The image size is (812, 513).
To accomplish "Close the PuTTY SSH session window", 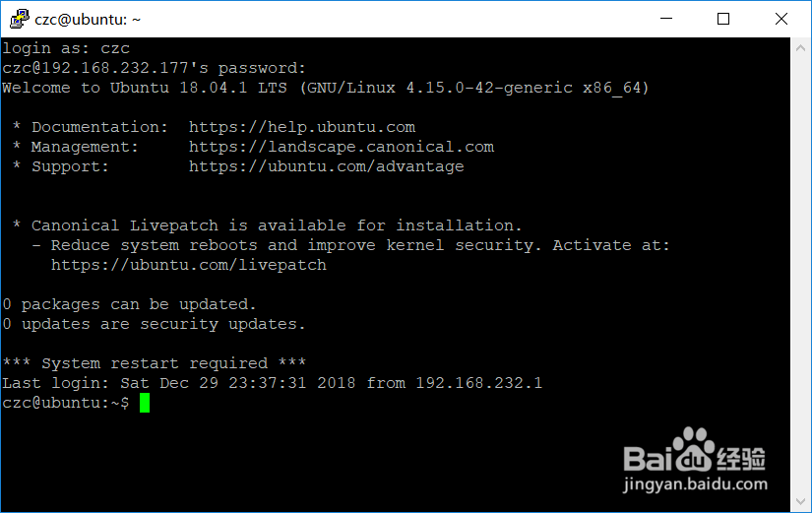I will [x=780, y=19].
